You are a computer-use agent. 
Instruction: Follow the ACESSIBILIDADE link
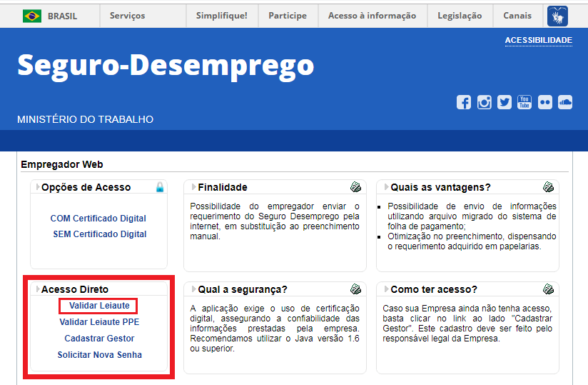coord(539,40)
